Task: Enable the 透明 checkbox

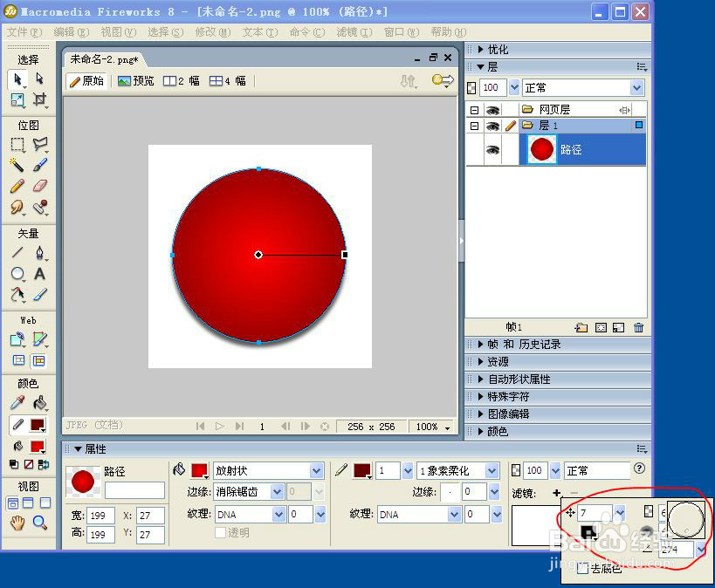Action: 220,532
